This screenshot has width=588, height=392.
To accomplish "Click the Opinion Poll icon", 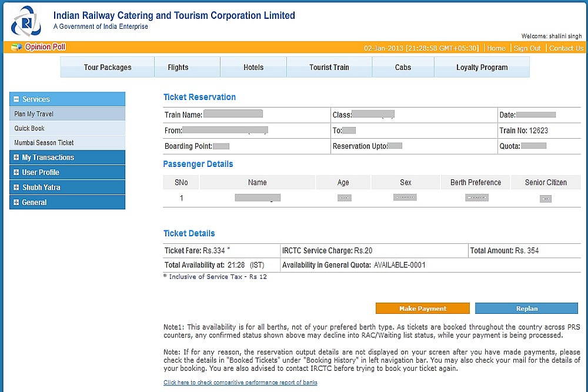I will click(x=16, y=48).
